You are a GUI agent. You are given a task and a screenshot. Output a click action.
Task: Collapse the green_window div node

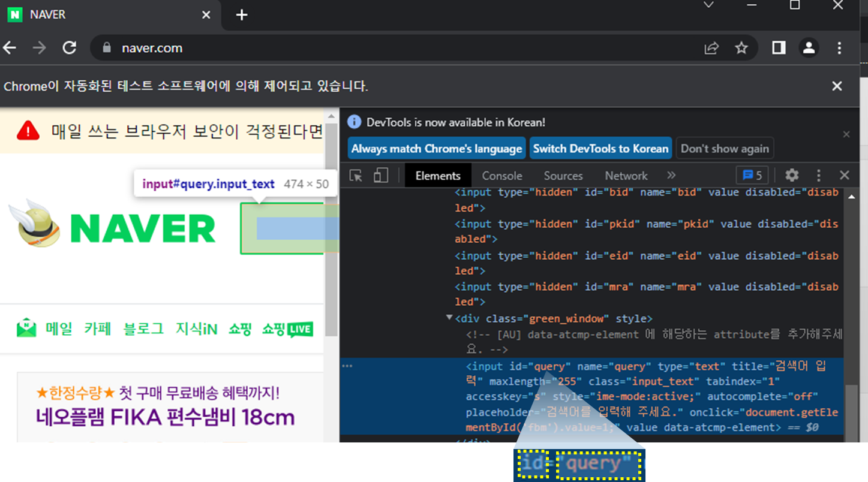tap(449, 317)
